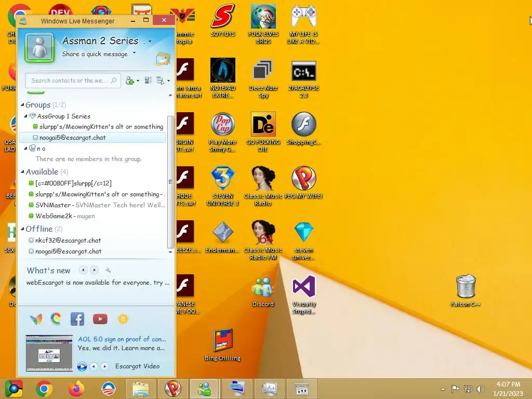532x399 pixels.
Task: Go to previous Escargot video
Action: point(94,366)
